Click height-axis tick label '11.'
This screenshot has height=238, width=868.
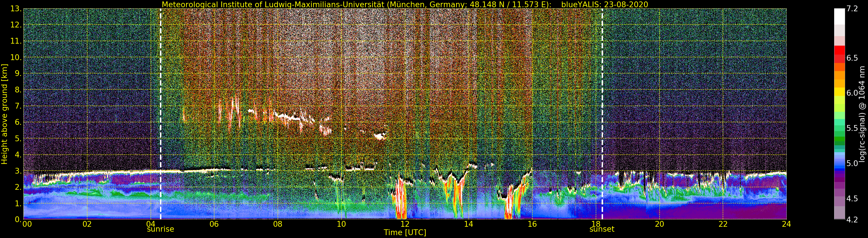pos(16,41)
